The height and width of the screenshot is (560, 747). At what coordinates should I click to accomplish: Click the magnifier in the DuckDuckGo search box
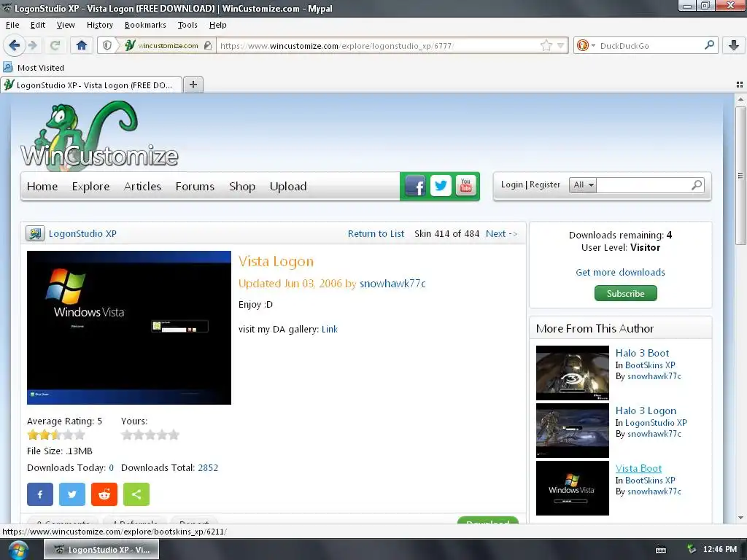click(x=709, y=45)
